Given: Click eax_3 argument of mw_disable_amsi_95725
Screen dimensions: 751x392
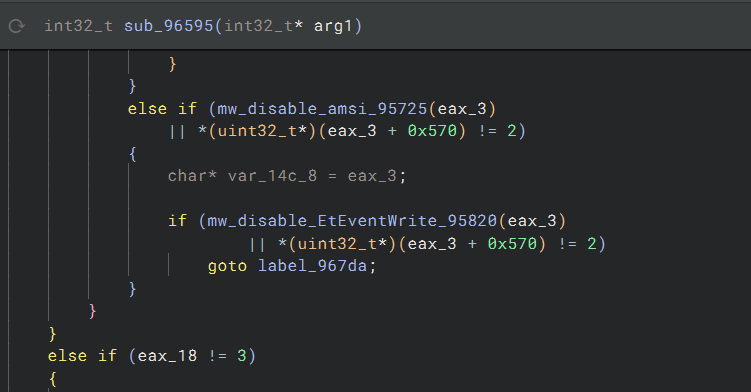Looking at the screenshot, I should pyautogui.click(x=462, y=109).
